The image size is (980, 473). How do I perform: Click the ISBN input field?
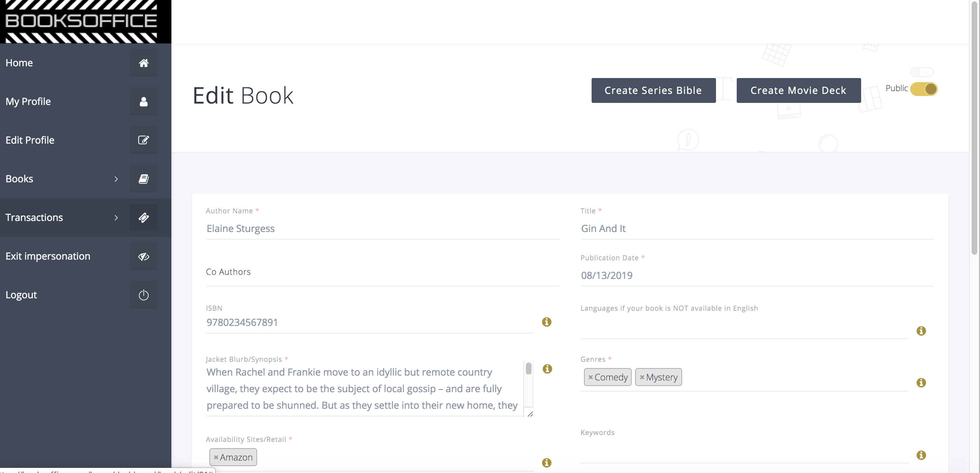(x=369, y=322)
